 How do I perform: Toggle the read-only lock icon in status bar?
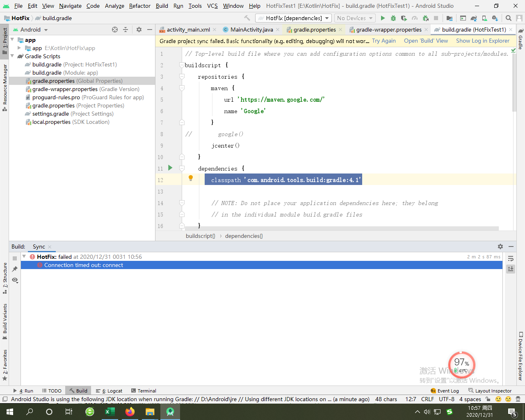[488, 399]
